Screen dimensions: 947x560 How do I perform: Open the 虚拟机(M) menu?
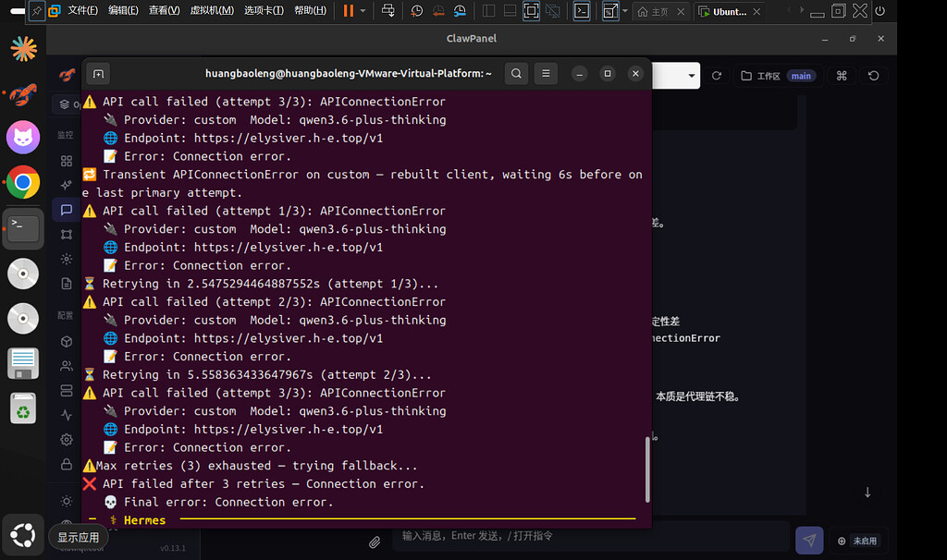coord(212,11)
